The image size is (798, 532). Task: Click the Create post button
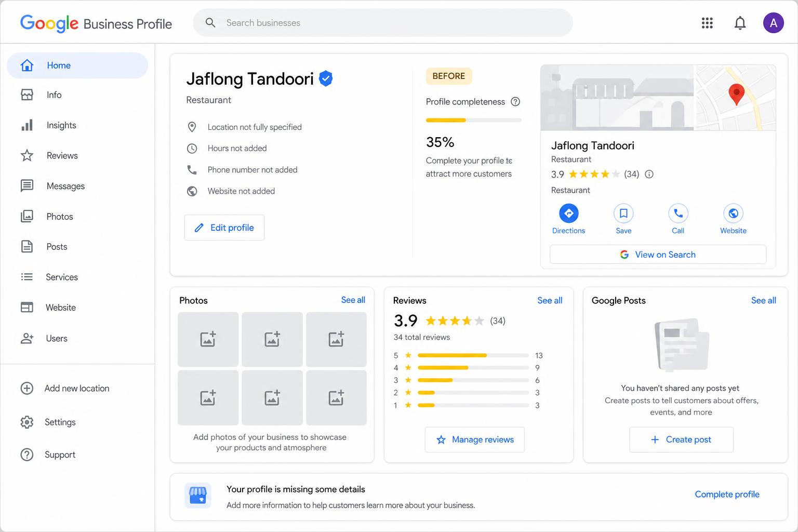click(681, 440)
